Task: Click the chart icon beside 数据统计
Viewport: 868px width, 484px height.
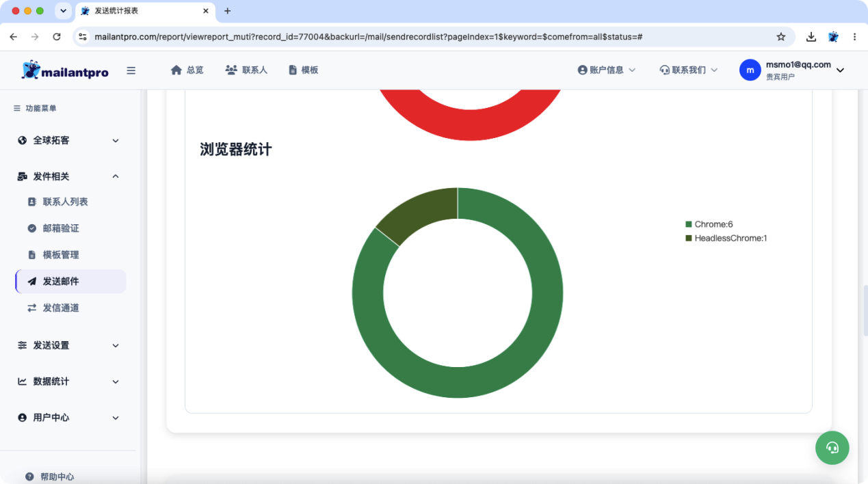Action: coord(23,381)
